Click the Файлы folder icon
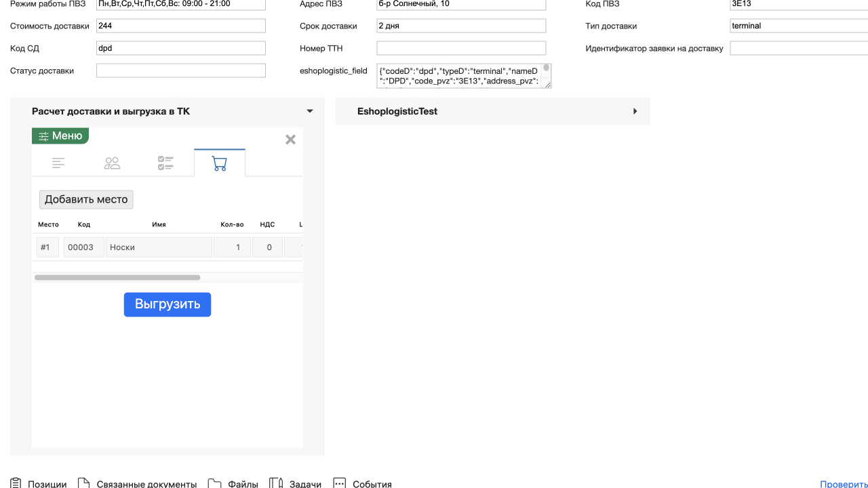Screen dimensions: 868x488 point(214,483)
